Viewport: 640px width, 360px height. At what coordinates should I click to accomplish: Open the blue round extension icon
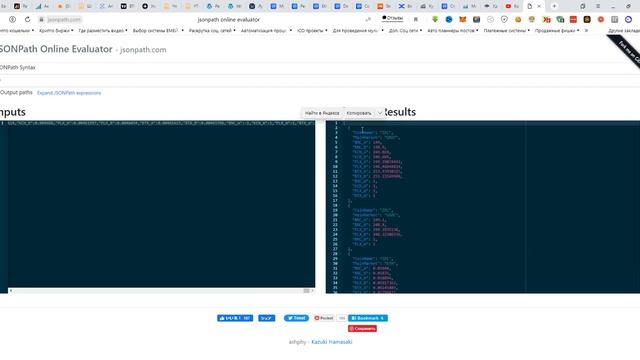(x=449, y=19)
